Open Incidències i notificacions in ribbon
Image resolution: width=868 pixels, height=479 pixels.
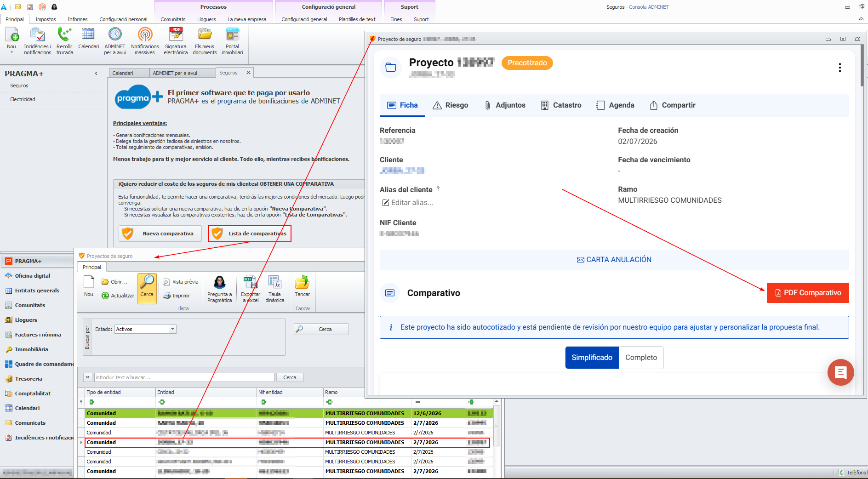[38, 41]
